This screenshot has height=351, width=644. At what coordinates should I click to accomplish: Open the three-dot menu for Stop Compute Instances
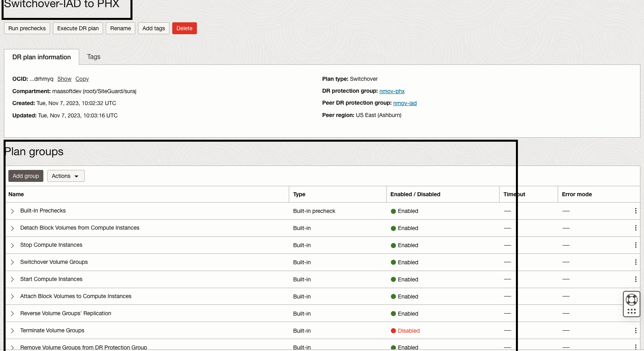(x=636, y=245)
